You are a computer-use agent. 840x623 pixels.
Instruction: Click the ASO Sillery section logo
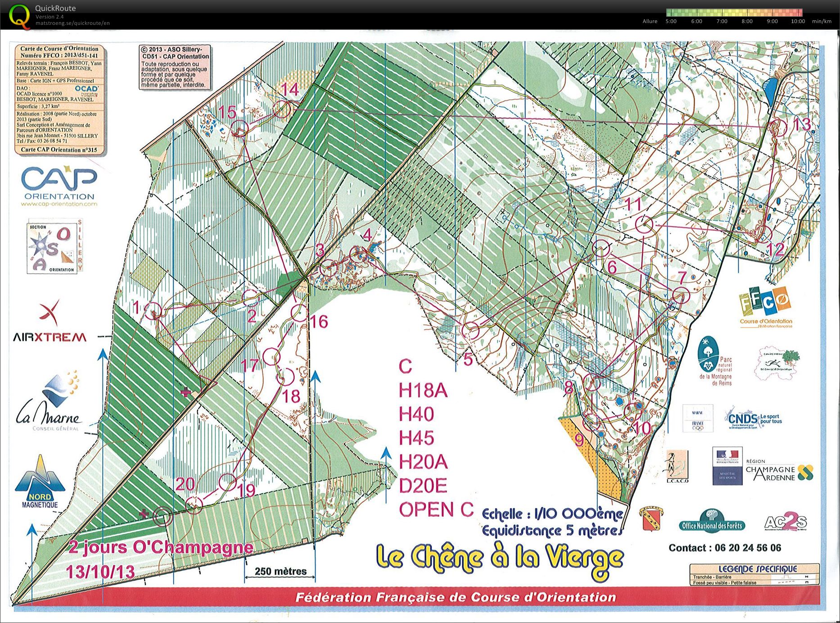(x=55, y=246)
